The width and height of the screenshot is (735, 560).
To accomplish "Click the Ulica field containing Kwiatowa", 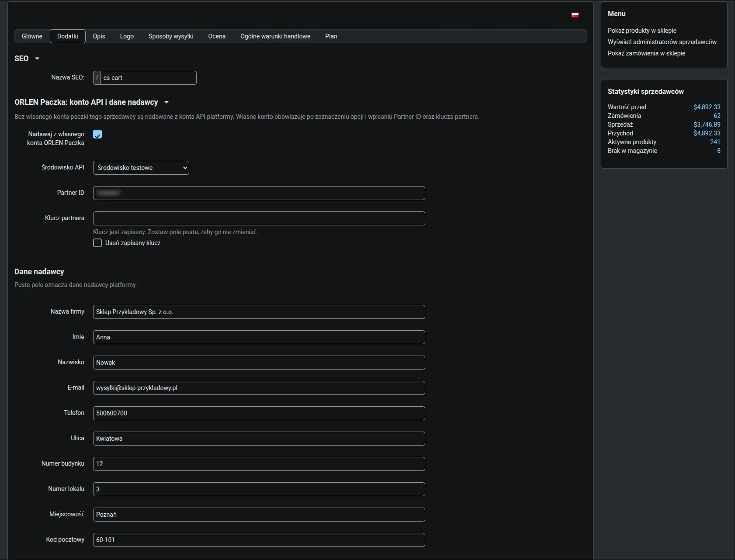I will click(x=259, y=439).
